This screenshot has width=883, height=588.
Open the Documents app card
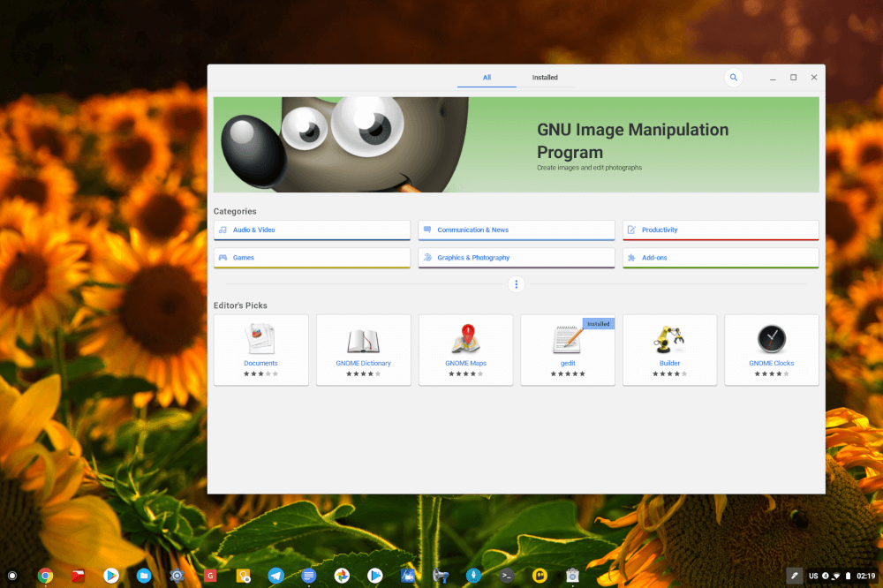coord(261,350)
